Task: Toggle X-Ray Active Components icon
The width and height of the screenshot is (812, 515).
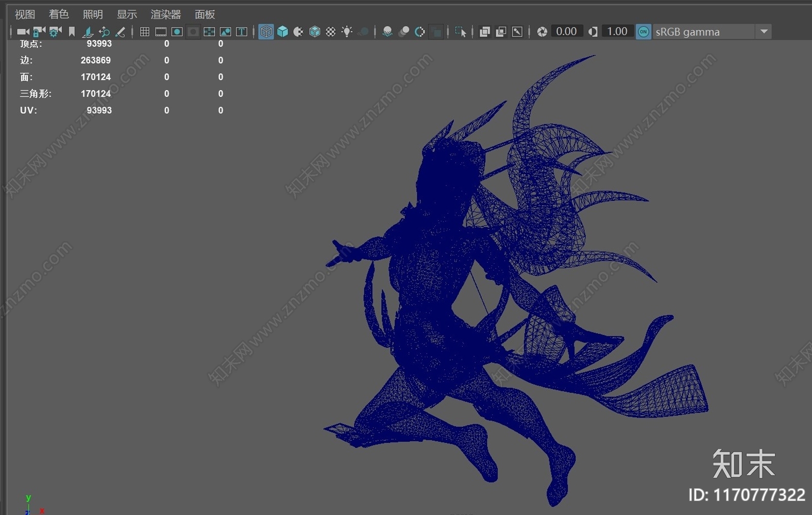Action: click(501, 32)
